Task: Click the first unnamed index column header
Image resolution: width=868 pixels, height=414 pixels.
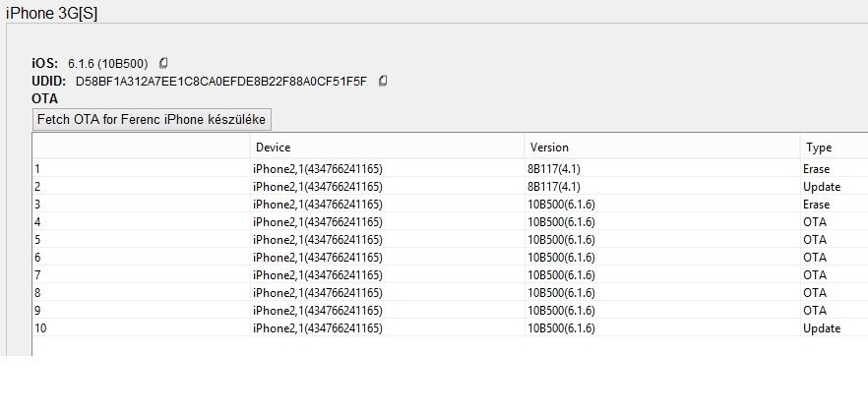Action: [x=141, y=148]
